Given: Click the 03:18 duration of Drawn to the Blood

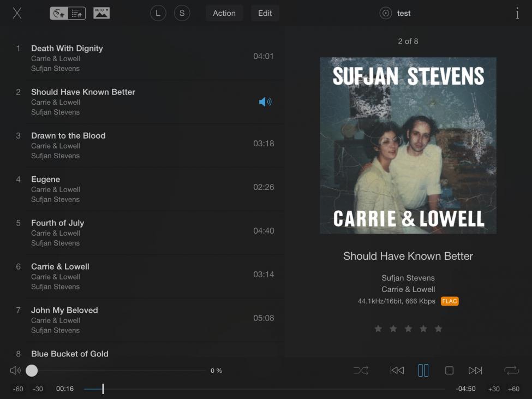Looking at the screenshot, I should tap(264, 144).
